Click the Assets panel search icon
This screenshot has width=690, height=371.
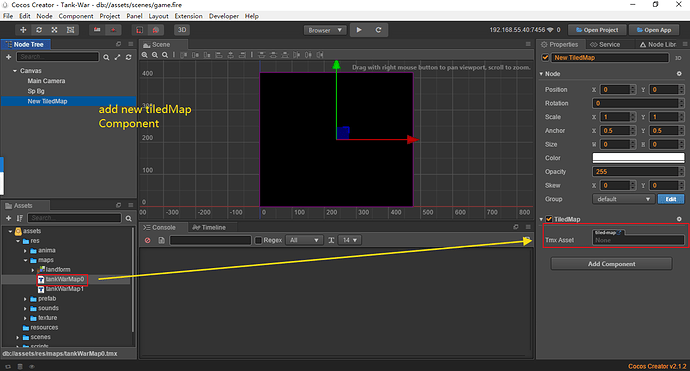(128, 218)
